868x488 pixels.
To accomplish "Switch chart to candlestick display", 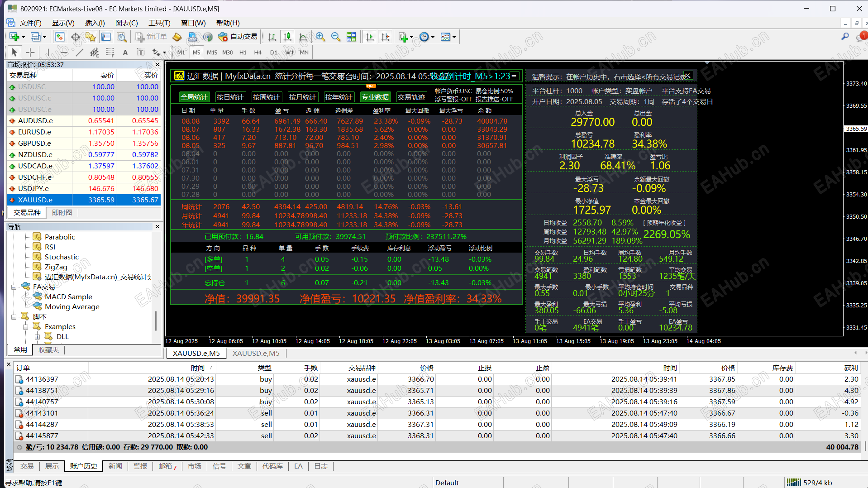I will point(287,37).
